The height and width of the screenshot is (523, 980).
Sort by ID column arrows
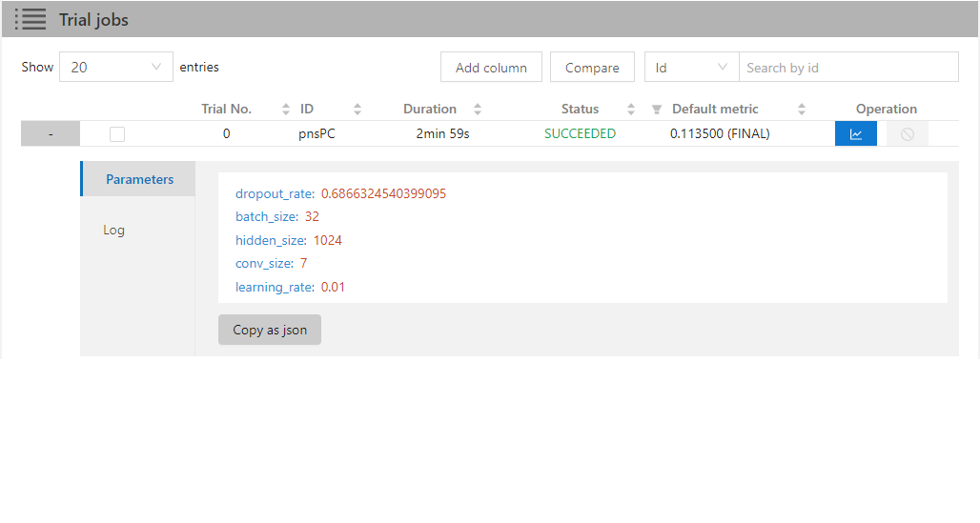(x=357, y=110)
